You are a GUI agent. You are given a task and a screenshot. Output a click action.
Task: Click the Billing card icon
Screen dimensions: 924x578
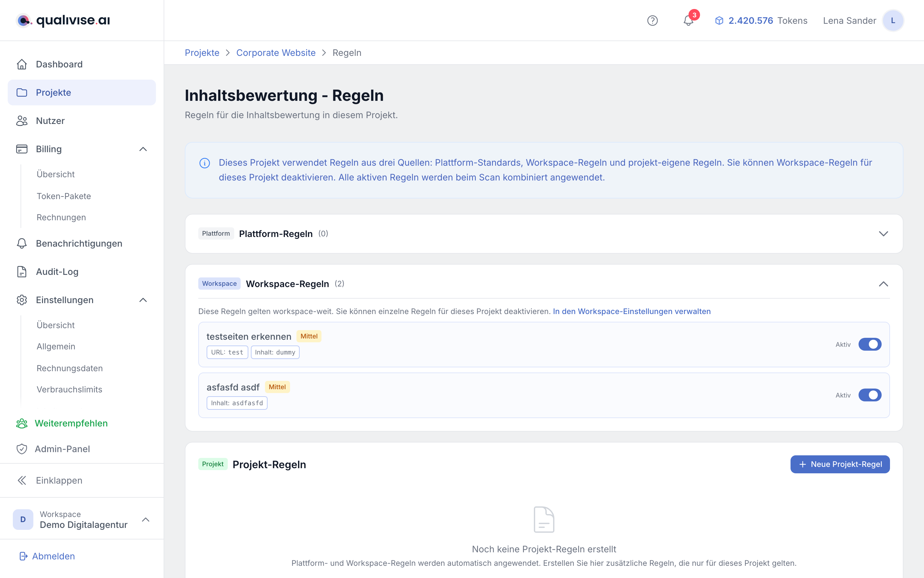pos(22,149)
